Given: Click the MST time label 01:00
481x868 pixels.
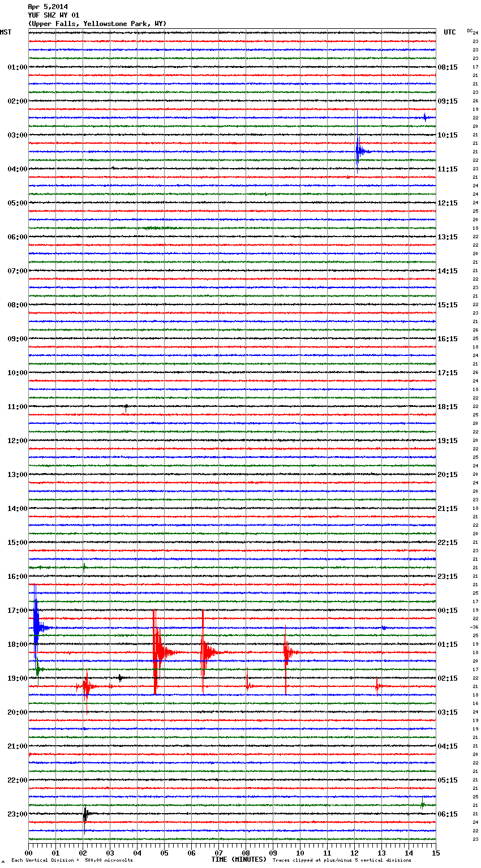Looking at the screenshot, I should click(17, 67).
